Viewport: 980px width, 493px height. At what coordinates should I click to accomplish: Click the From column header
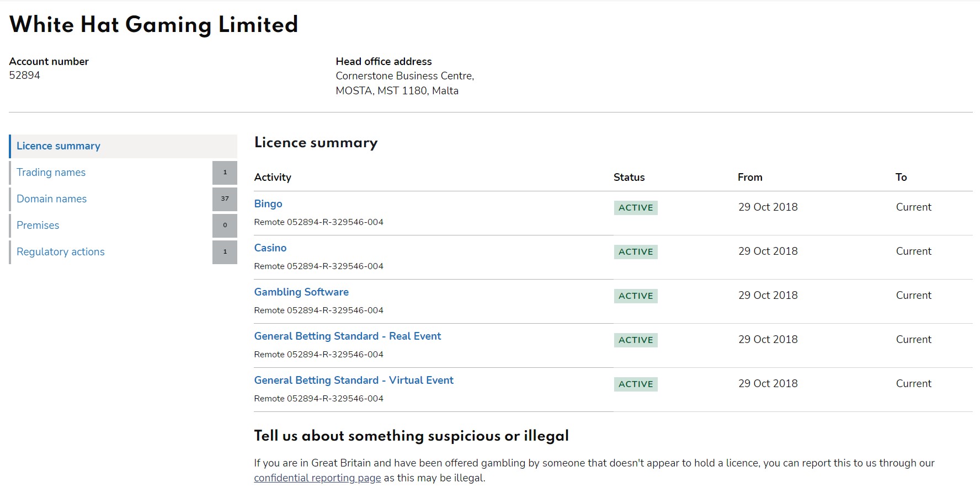pyautogui.click(x=750, y=178)
